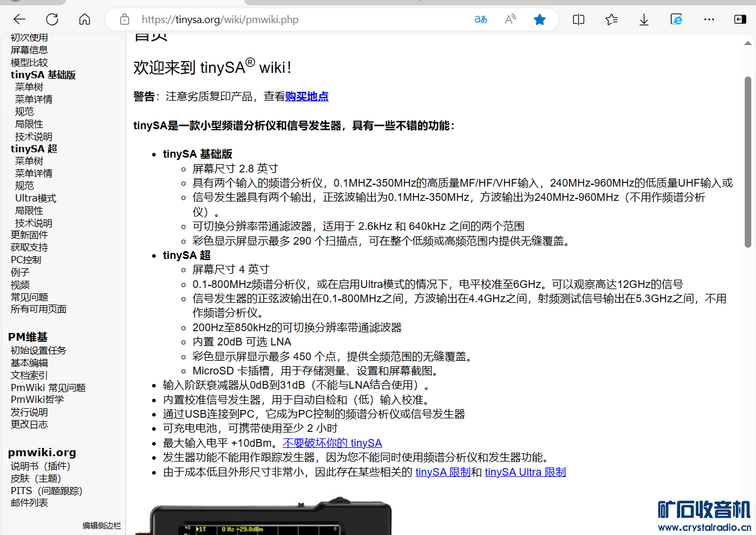Viewport: 756px width, 535px height.
Task: Open 例子 in the sidebar
Action: (x=20, y=273)
